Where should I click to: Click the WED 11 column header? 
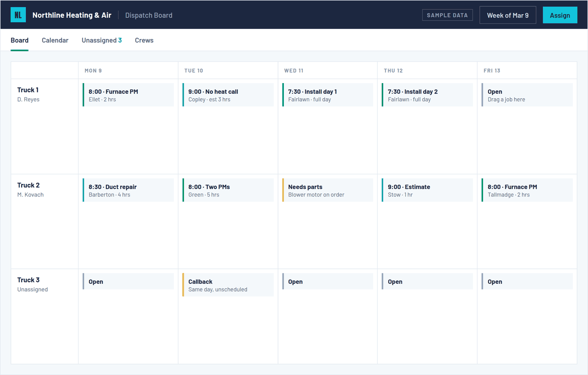[328, 71]
